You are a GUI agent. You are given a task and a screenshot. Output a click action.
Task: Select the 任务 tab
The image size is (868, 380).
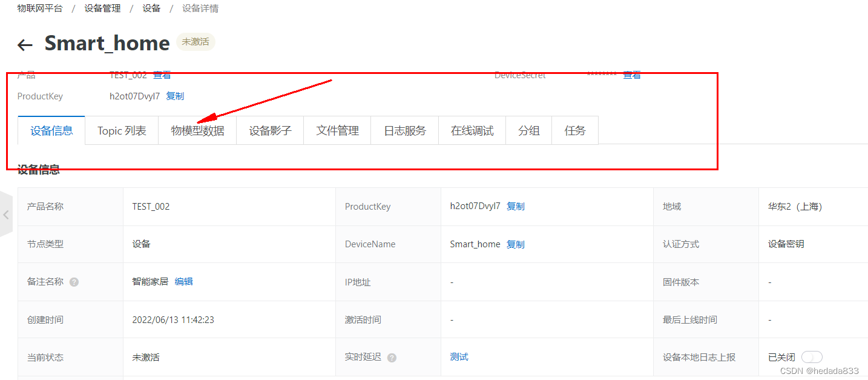click(x=575, y=130)
